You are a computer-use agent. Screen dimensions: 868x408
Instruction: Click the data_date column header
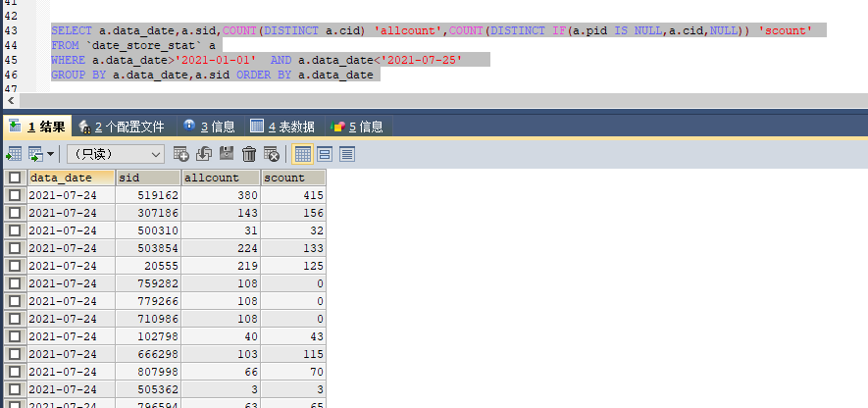(x=69, y=178)
